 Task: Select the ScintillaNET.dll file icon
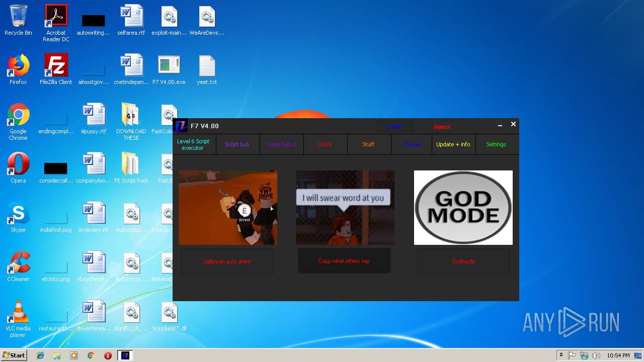169,316
